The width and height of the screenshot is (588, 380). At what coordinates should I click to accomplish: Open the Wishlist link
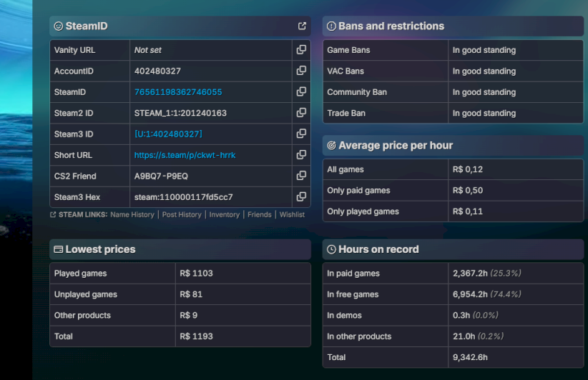292,215
